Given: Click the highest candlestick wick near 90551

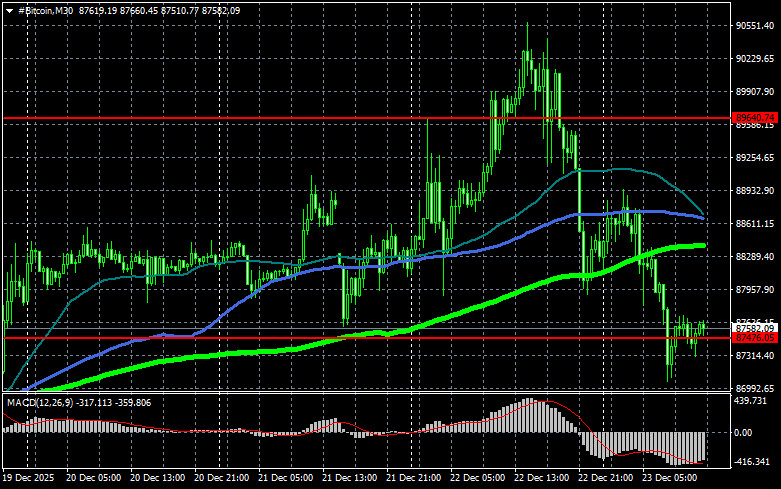Looking at the screenshot, I should pyautogui.click(x=527, y=35).
